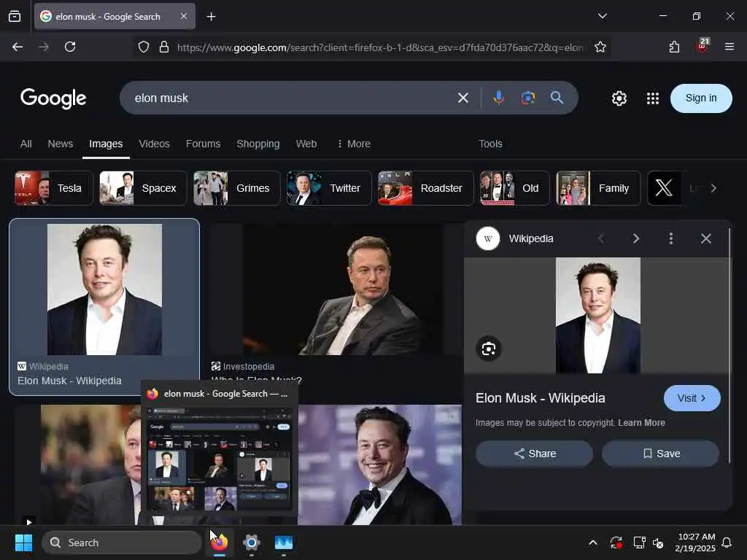The height and width of the screenshot is (560, 747).
Task: Go to previous image in preview panel
Action: click(x=601, y=238)
